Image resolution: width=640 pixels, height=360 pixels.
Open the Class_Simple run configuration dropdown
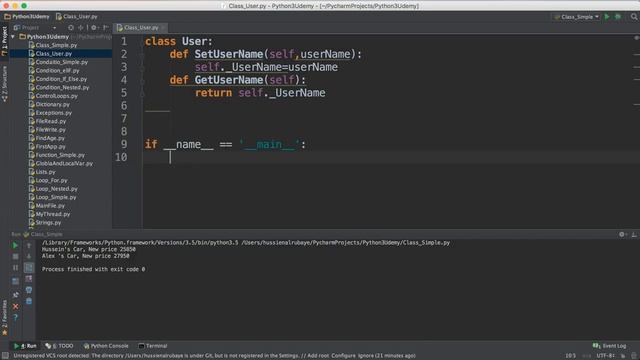576,17
